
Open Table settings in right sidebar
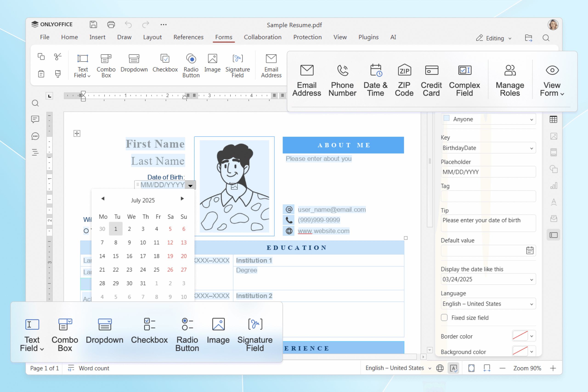click(x=554, y=119)
